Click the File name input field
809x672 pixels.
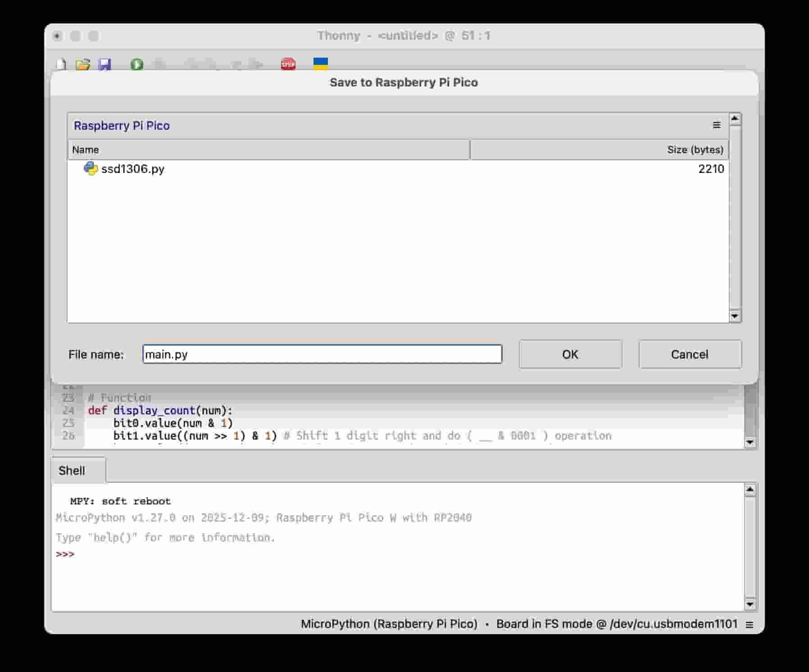click(x=323, y=354)
